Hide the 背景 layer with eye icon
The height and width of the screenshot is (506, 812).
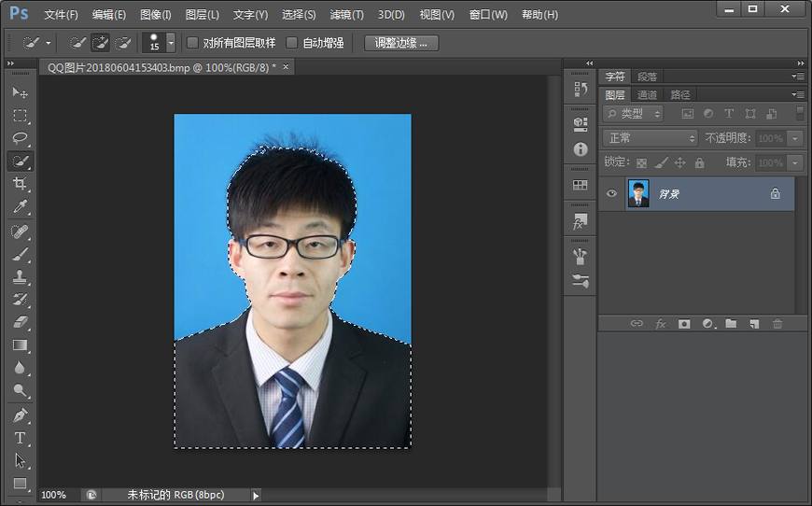611,193
